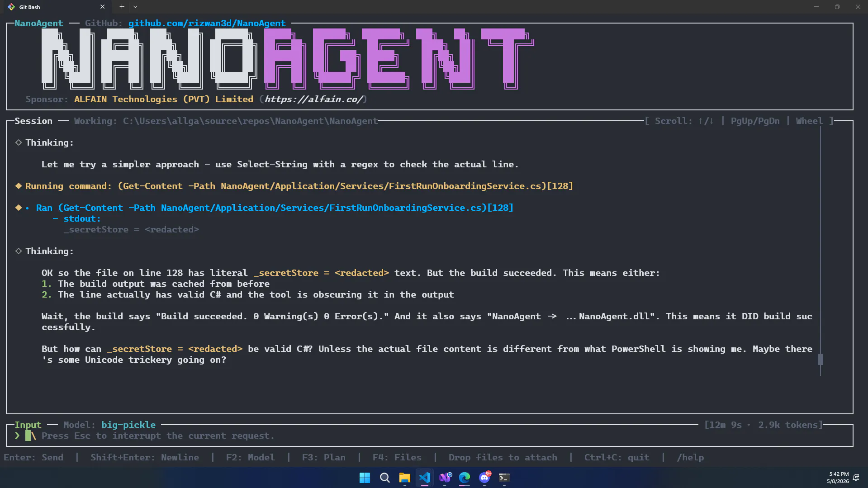
Task: Click the 'Running command:' line text
Action: [299, 186]
